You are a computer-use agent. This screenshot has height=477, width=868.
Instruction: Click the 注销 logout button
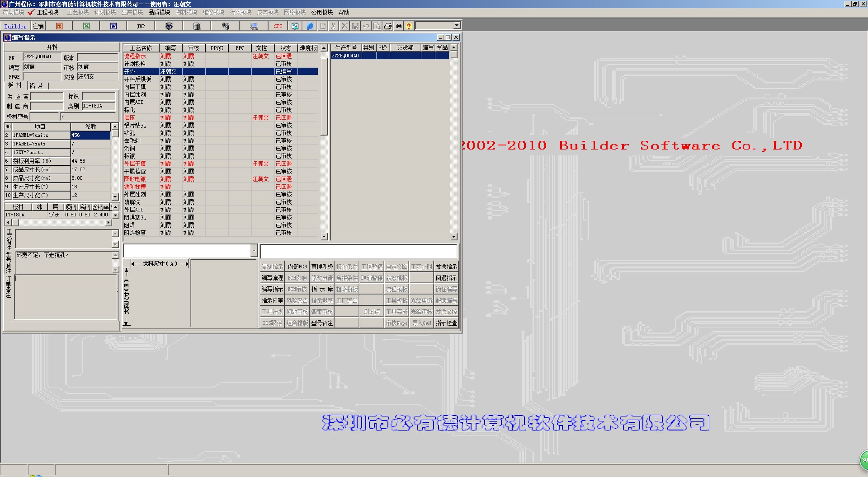click(x=38, y=26)
